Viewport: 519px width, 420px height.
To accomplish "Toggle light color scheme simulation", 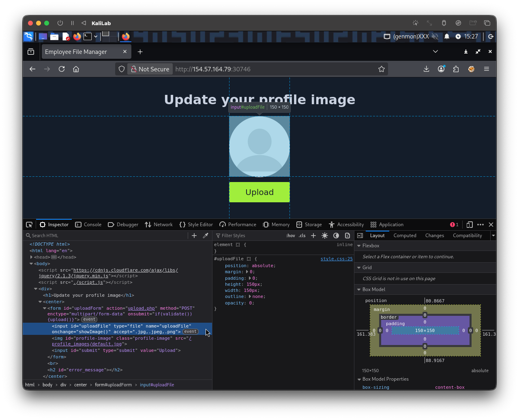I will point(324,235).
